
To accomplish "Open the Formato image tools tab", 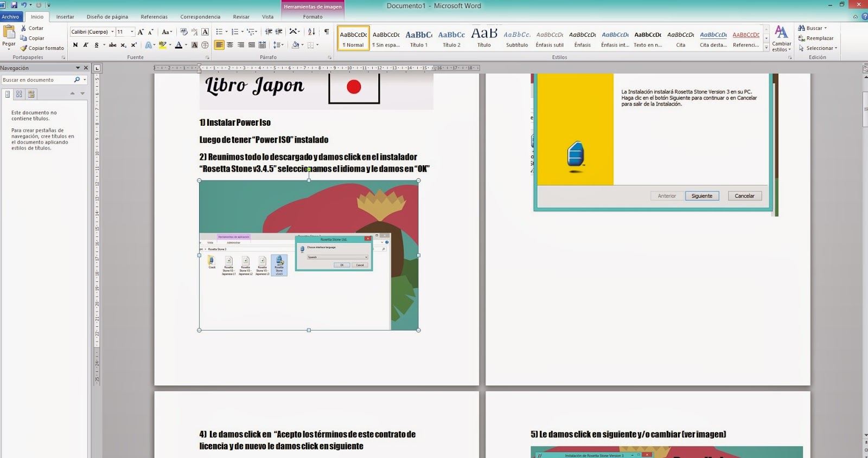I will click(312, 17).
